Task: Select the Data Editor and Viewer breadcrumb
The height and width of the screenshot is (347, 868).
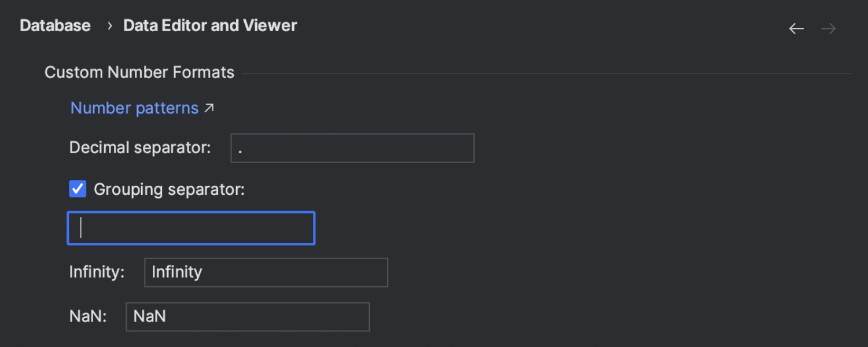Action: click(x=210, y=26)
